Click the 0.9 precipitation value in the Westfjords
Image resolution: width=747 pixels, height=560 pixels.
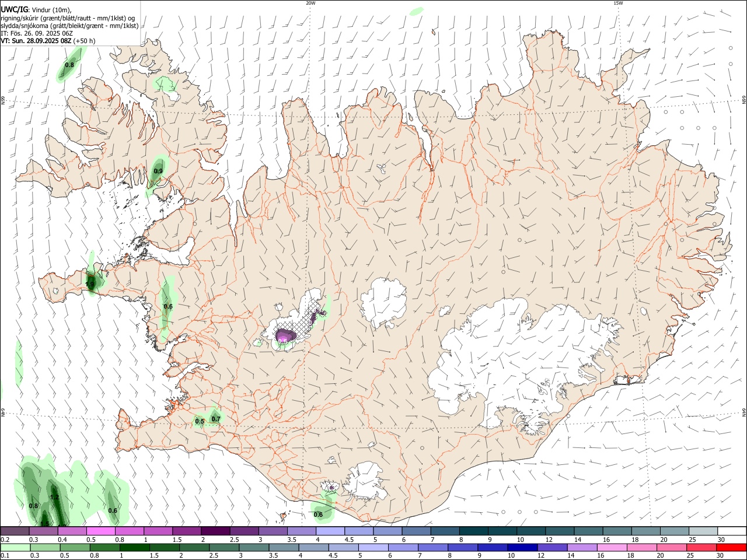coord(158,171)
